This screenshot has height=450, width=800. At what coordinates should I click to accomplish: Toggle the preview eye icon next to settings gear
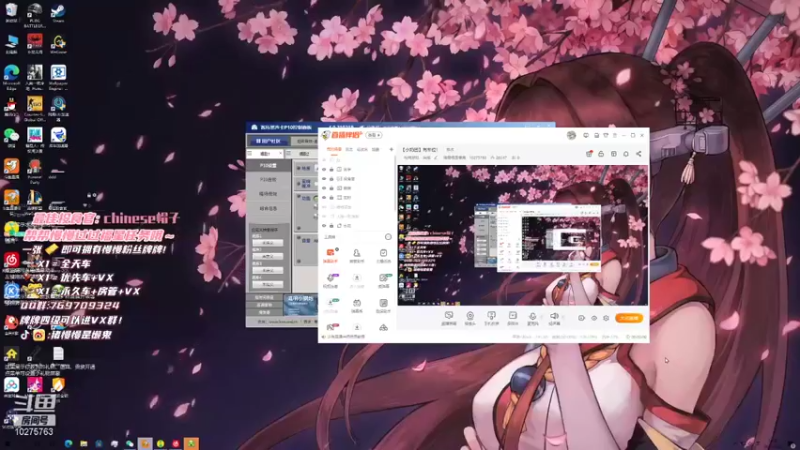594,318
